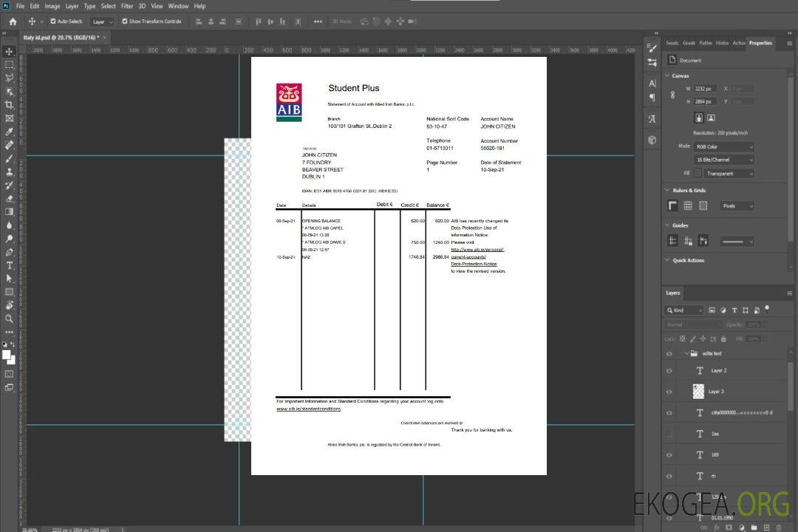The width and height of the screenshot is (798, 532).
Task: Select the Brush tool
Action: click(x=9, y=158)
